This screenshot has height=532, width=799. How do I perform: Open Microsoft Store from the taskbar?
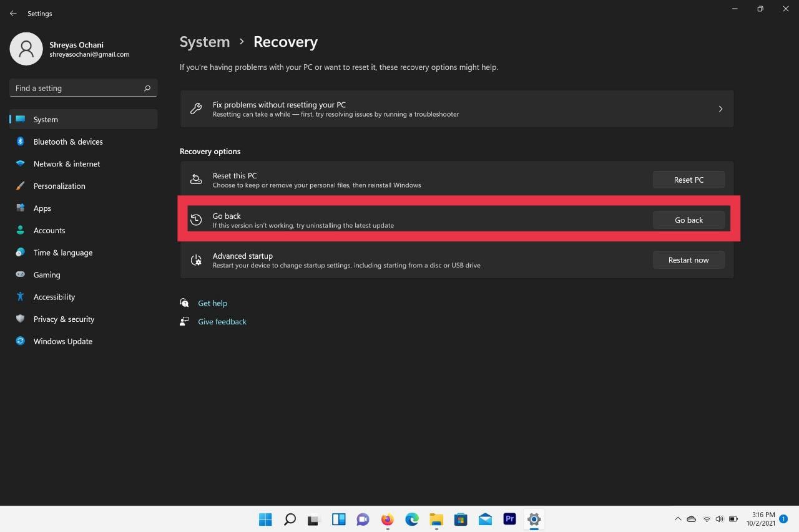click(x=461, y=519)
